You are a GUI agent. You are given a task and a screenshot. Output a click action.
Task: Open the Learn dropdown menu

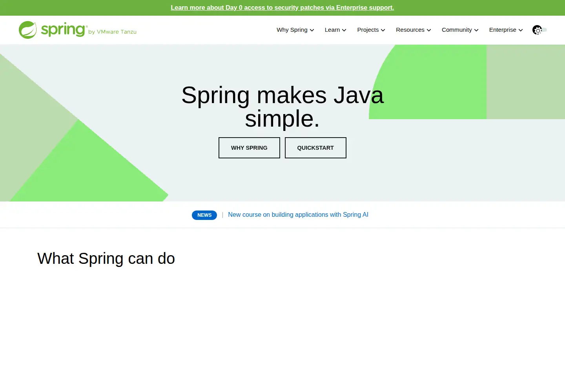pos(335,30)
